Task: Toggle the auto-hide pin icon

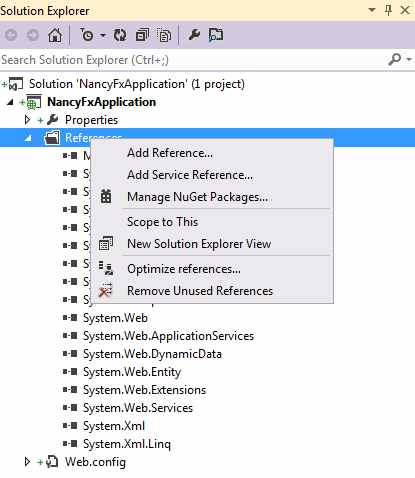Action: tap(388, 10)
